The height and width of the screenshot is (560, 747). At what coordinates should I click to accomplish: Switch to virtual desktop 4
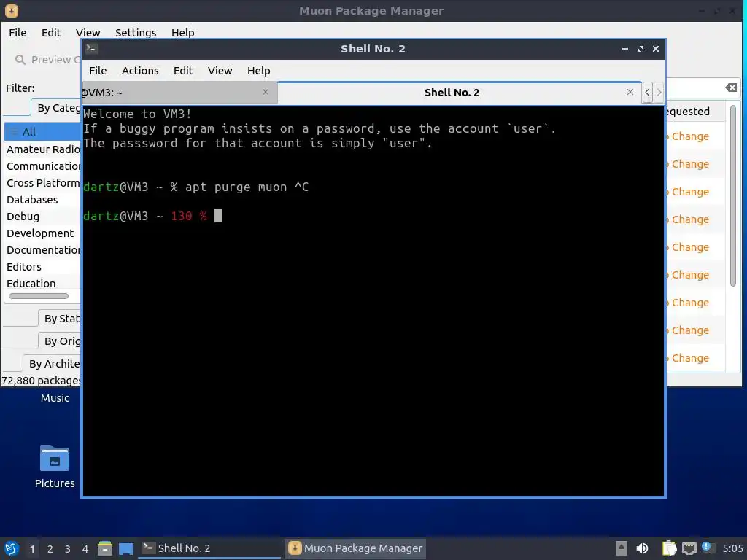point(85,549)
